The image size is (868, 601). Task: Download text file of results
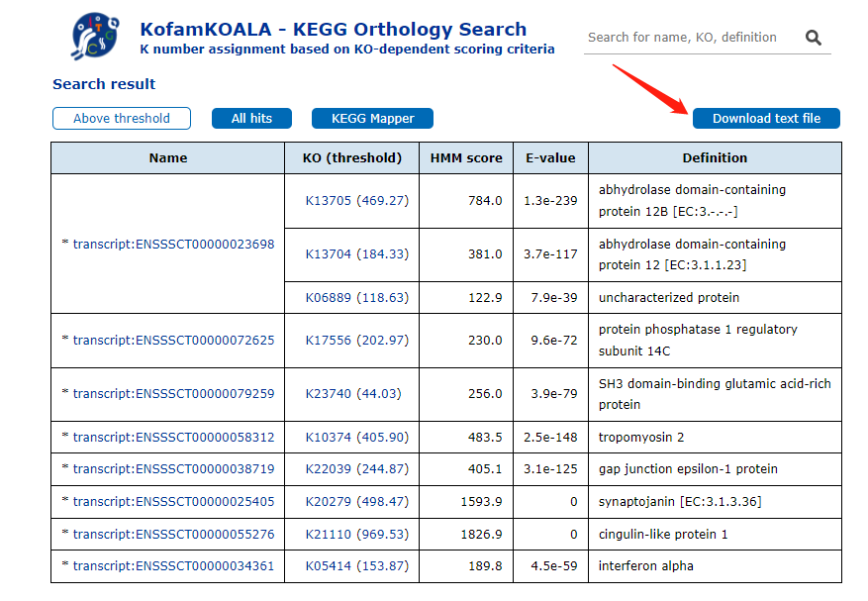click(x=766, y=119)
